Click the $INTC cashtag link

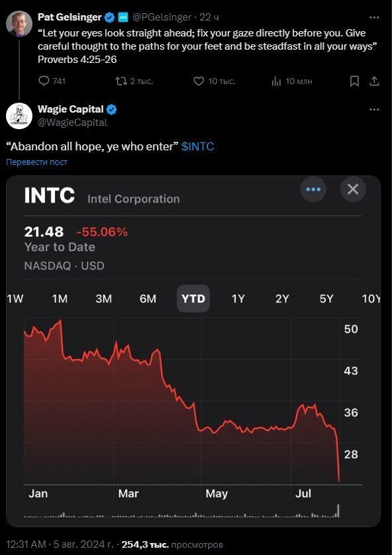pos(197,146)
